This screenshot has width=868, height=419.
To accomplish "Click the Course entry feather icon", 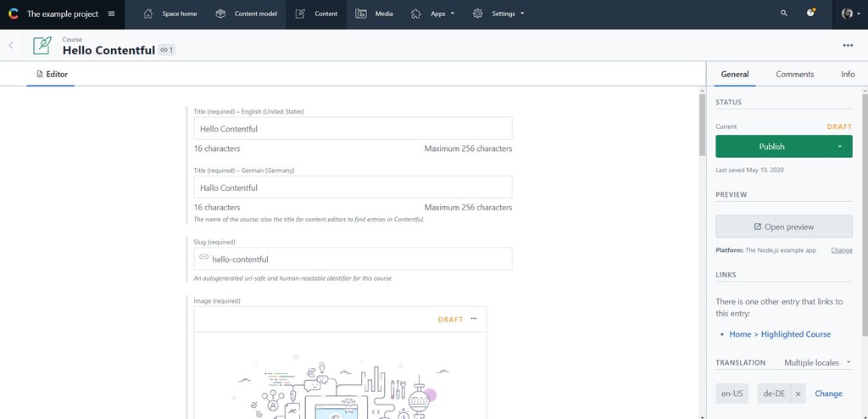I will coord(42,46).
